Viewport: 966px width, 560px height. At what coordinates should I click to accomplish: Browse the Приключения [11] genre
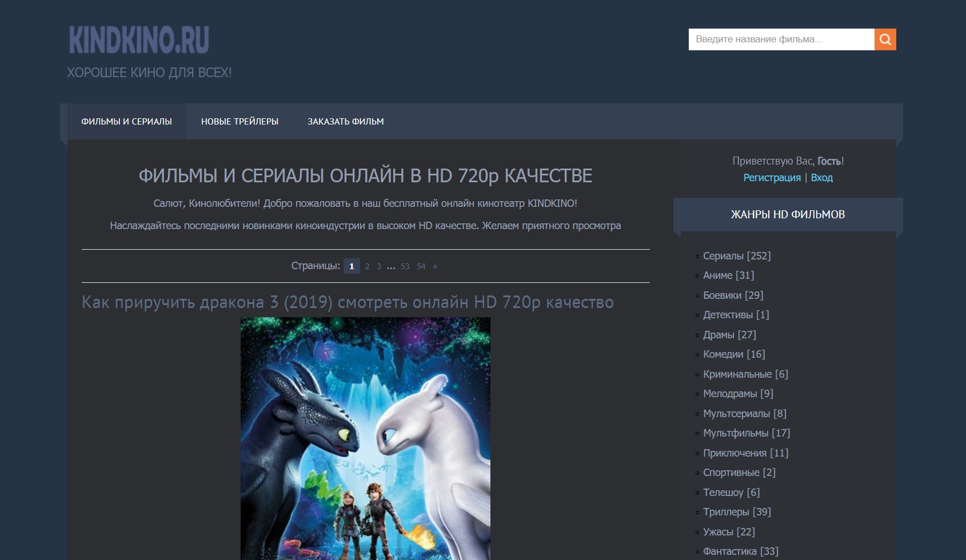[x=745, y=453]
